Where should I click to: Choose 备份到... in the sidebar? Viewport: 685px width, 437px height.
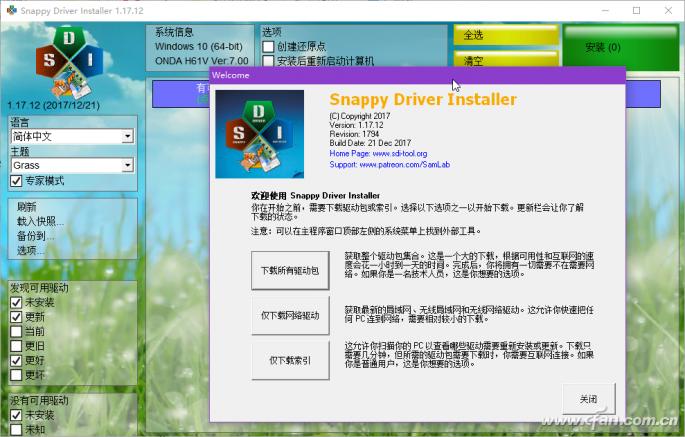click(x=36, y=237)
